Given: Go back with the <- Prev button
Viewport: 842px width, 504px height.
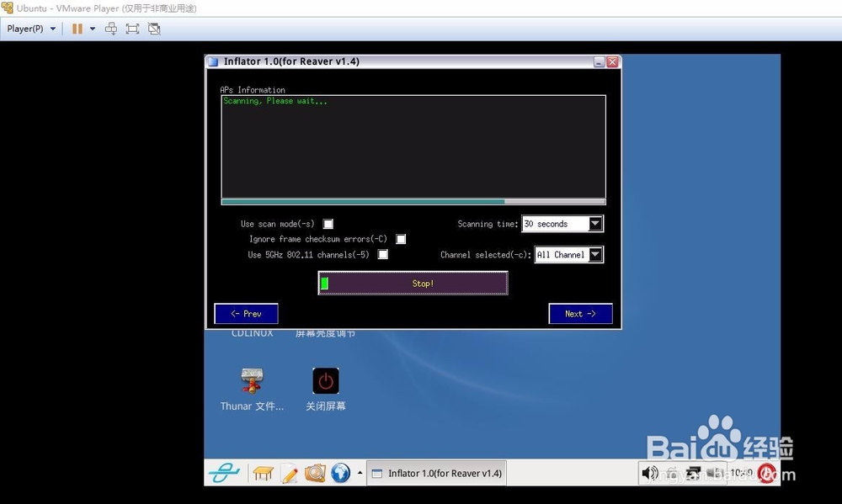Looking at the screenshot, I should [247, 314].
